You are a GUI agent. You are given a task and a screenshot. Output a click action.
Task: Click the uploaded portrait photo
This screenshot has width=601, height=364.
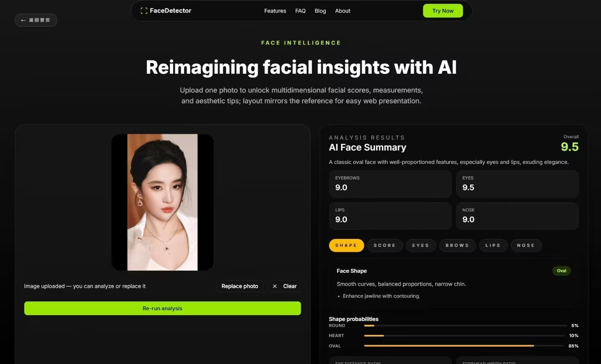pyautogui.click(x=162, y=202)
